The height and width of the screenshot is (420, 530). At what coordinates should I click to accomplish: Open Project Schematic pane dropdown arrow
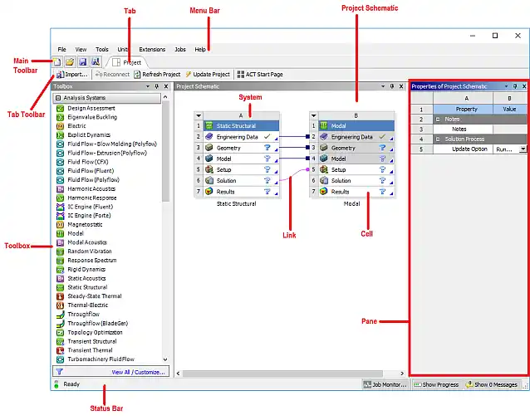click(x=383, y=86)
